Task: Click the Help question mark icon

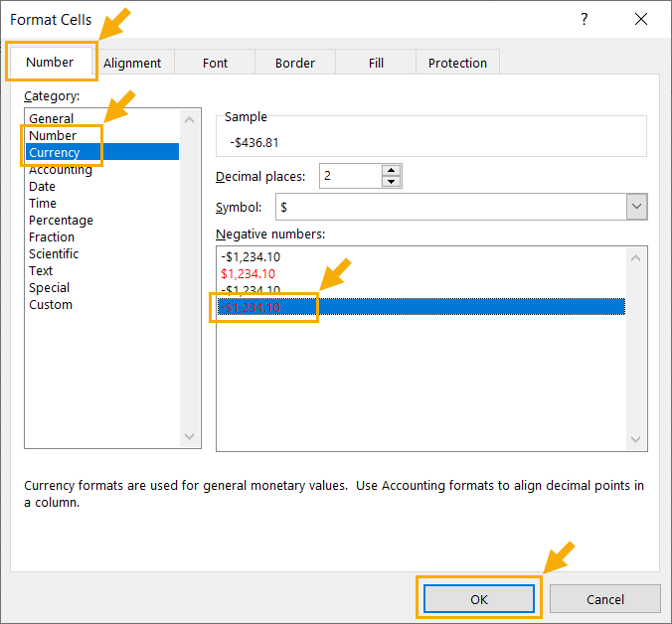Action: pos(584,20)
